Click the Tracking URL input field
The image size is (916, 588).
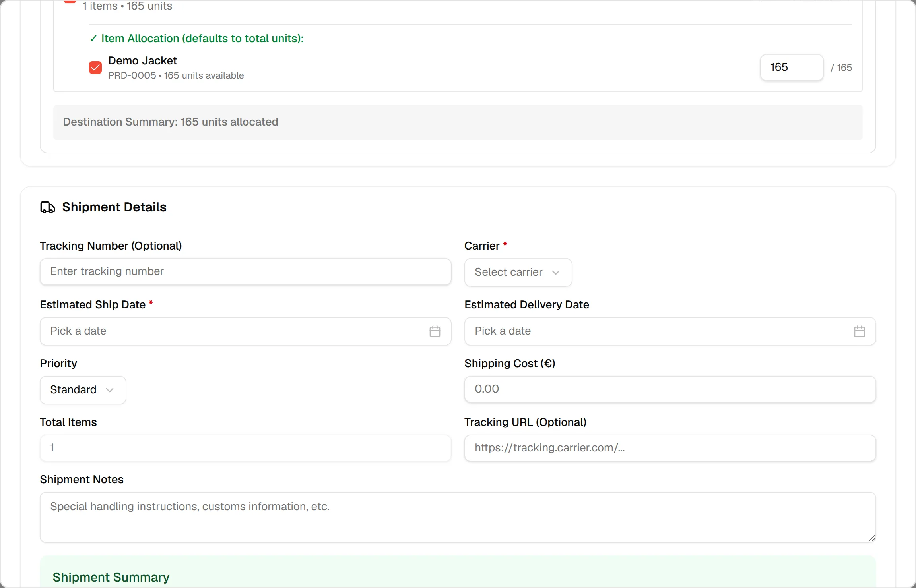pos(670,448)
